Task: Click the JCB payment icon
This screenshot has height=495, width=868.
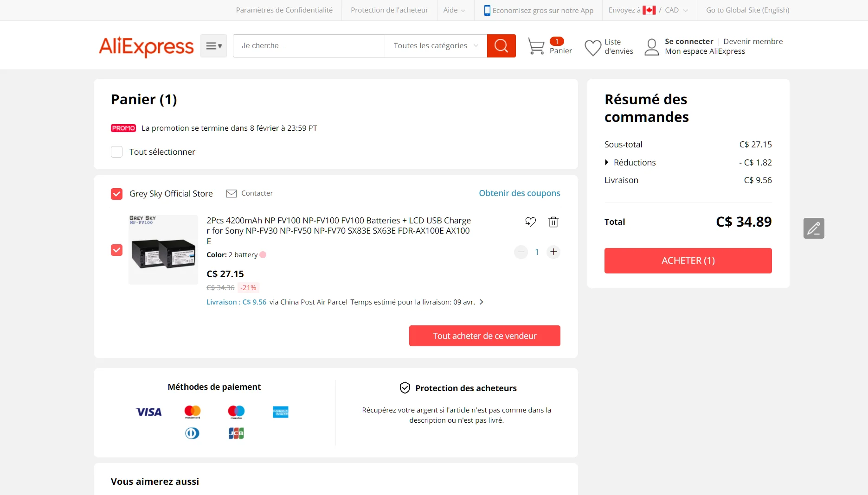Action: click(236, 433)
